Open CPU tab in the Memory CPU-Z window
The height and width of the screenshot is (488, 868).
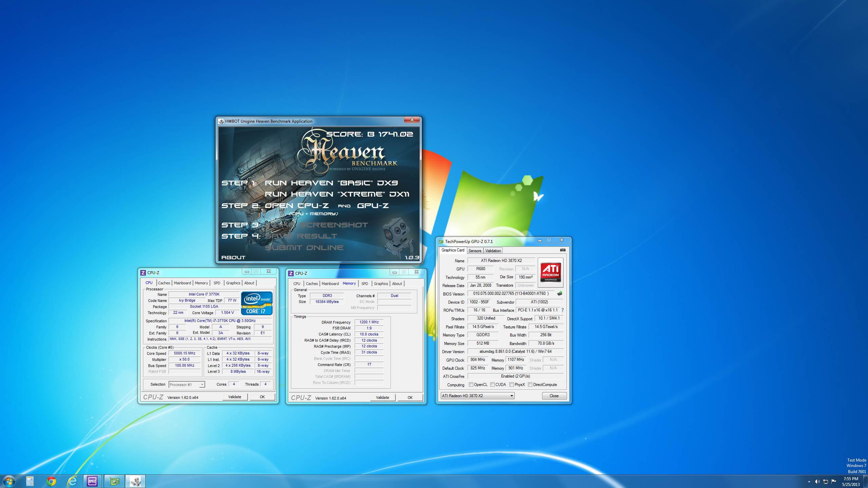click(x=297, y=284)
